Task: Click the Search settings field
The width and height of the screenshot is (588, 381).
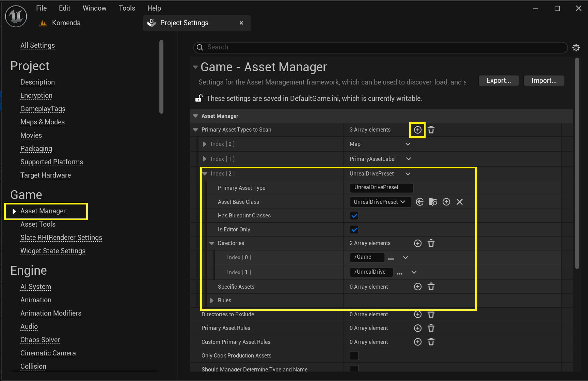Action: pos(380,47)
